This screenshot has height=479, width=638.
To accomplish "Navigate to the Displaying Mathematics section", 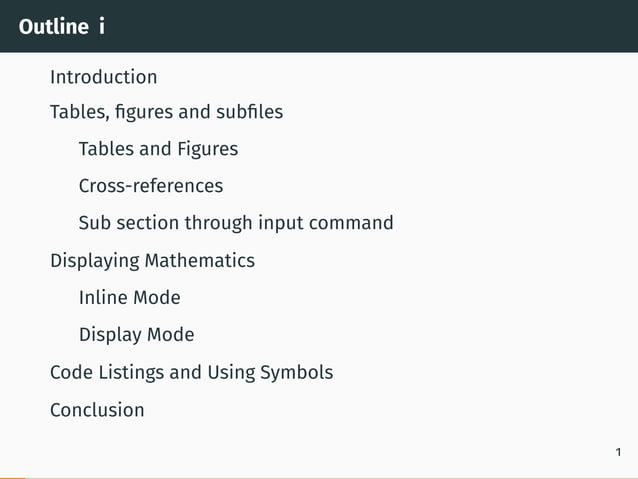I will tap(152, 261).
